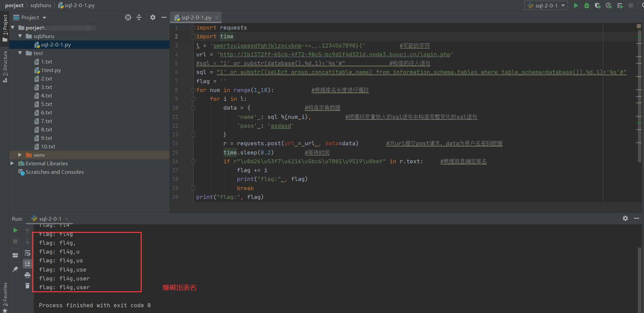Click sqlzhuru in the breadcrumb bar
Image resolution: width=644 pixels, height=313 pixels.
tap(41, 5)
